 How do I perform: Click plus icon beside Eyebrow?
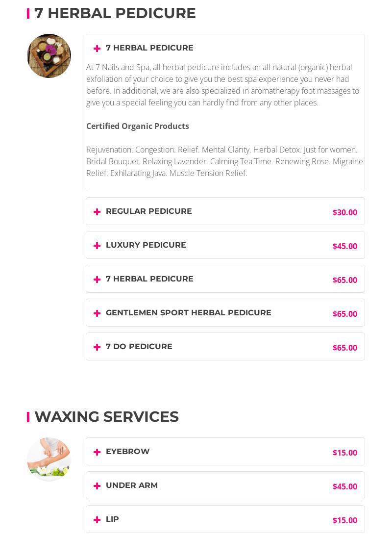click(x=97, y=452)
